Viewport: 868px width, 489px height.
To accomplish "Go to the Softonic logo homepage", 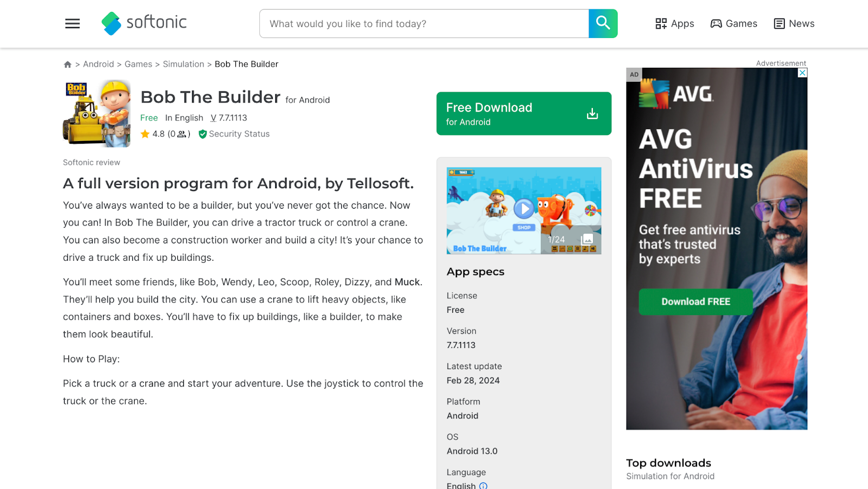I will 144,23.
